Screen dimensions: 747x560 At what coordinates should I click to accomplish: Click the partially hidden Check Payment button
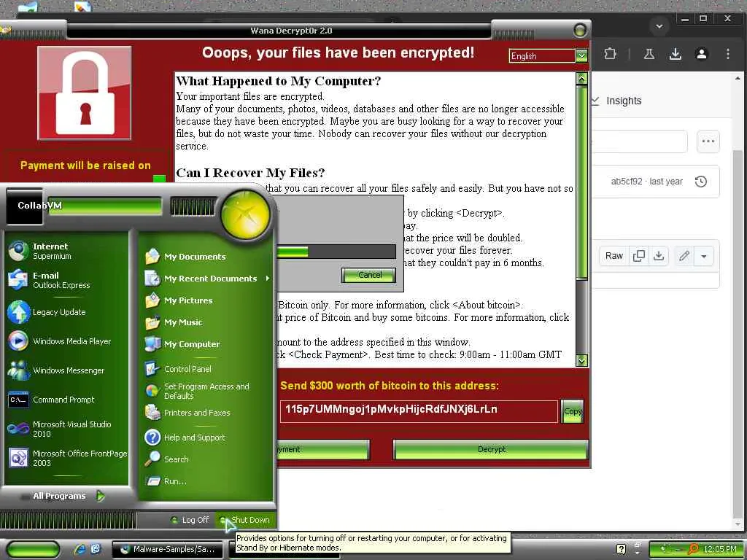(323, 449)
